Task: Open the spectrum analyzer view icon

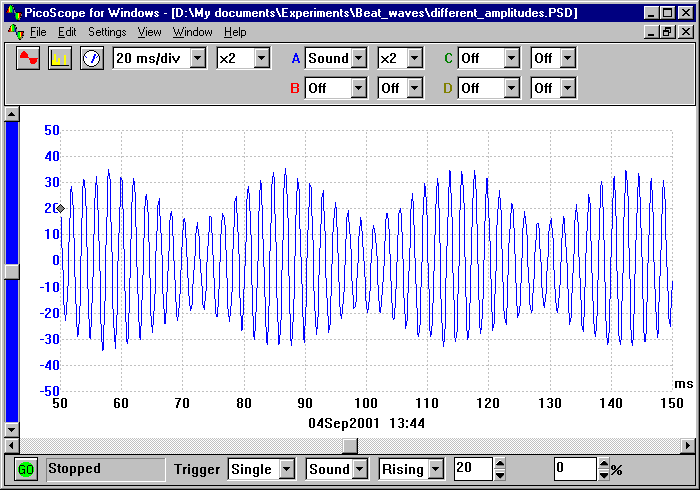Action: tap(60, 58)
